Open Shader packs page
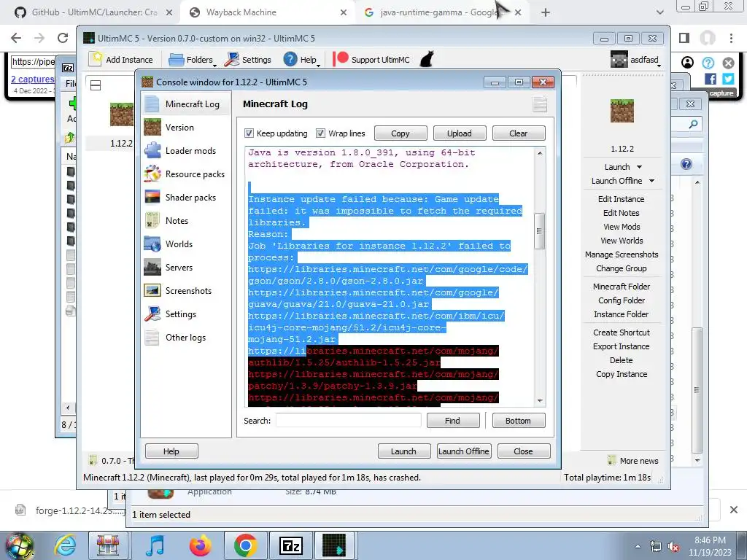The width and height of the screenshot is (747, 560). pyautogui.click(x=186, y=197)
